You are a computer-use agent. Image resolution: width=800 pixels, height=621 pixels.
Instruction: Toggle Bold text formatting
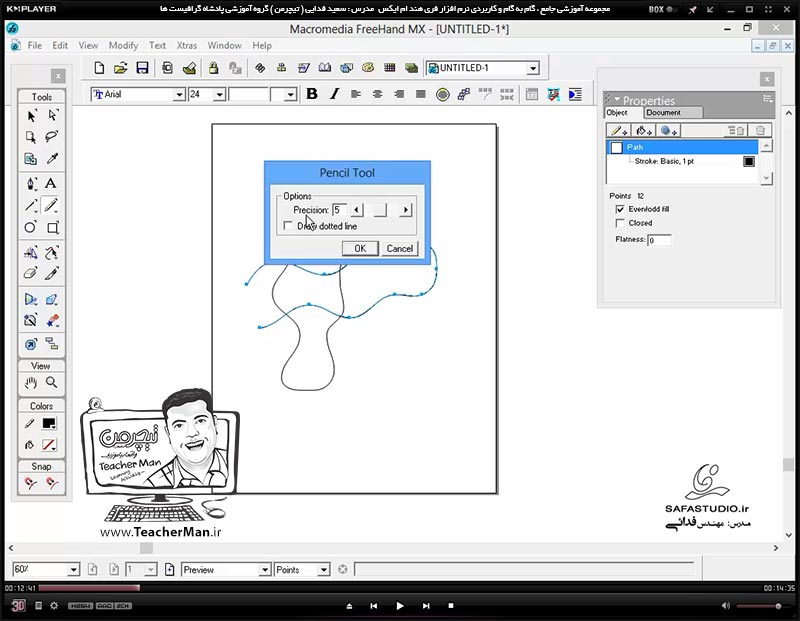[x=312, y=94]
